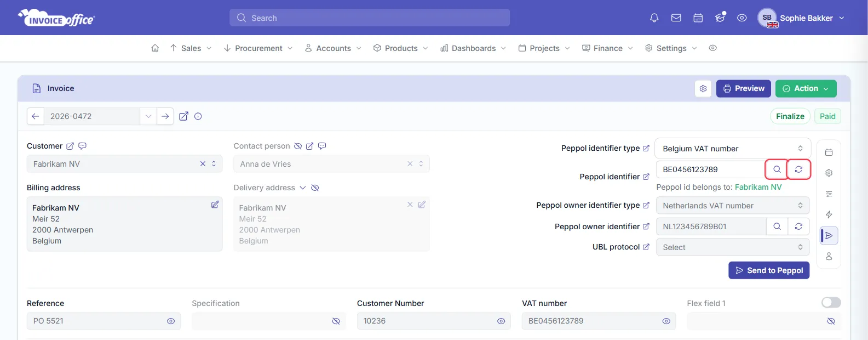The image size is (868, 340).
Task: Toggle Reference field visibility eye
Action: pos(171,321)
